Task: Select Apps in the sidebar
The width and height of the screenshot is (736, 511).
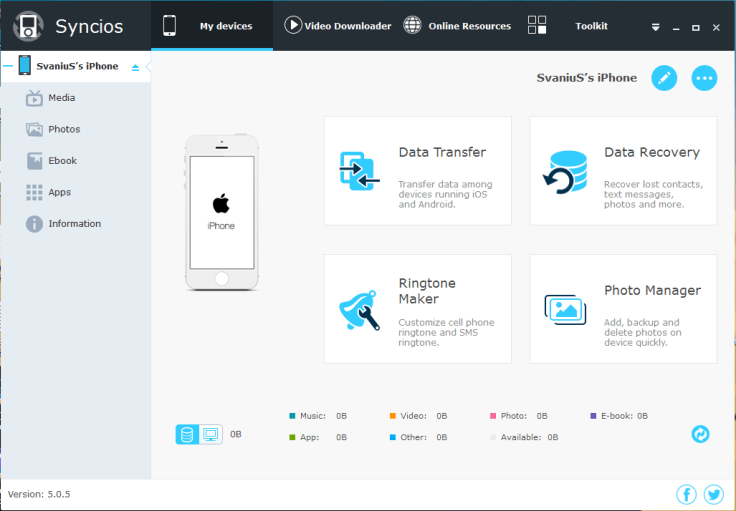Action: 59,192
